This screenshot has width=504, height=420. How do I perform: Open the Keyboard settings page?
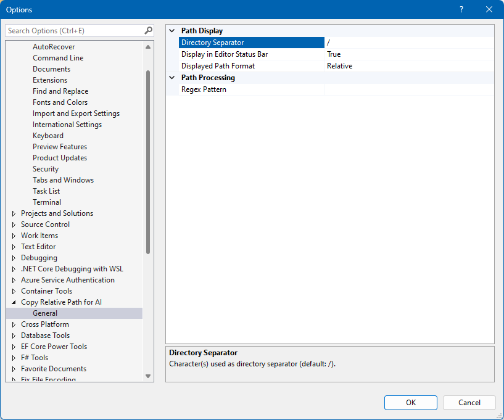(48, 136)
